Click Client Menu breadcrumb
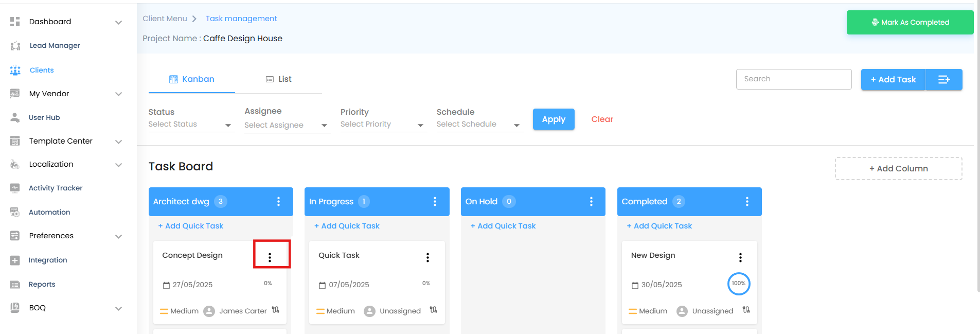Viewport: 980px width, 334px height. [x=165, y=19]
